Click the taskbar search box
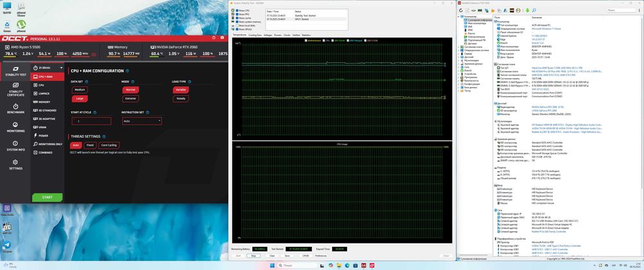The height and width of the screenshot is (270, 644). point(297,265)
